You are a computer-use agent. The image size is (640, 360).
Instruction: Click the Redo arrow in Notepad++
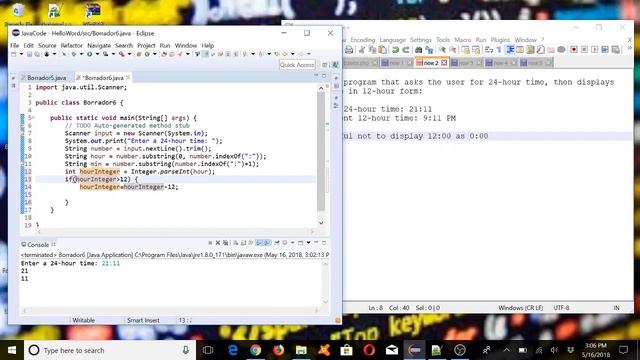pyautogui.click(x=406, y=50)
